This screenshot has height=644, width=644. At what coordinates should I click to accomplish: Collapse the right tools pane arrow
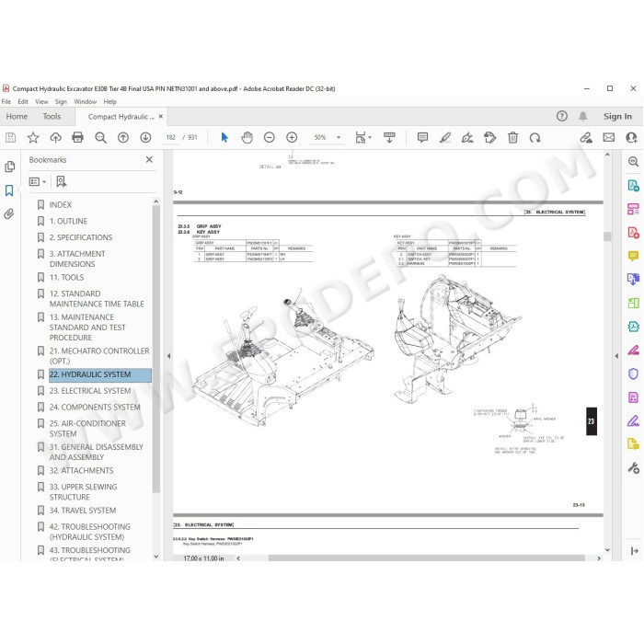[x=616, y=356]
